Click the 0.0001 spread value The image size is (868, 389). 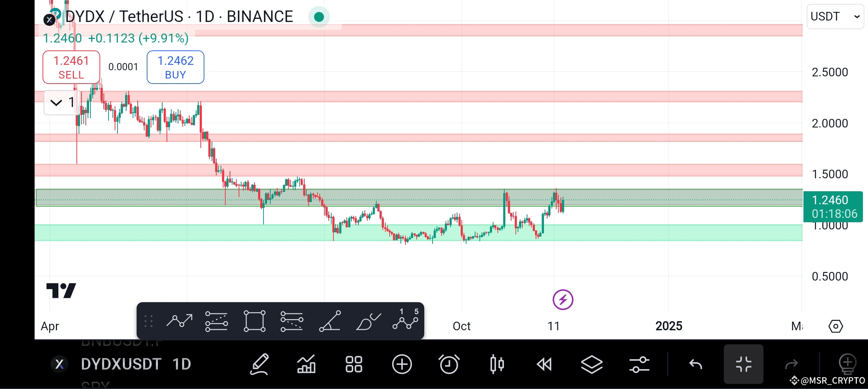[x=123, y=67]
